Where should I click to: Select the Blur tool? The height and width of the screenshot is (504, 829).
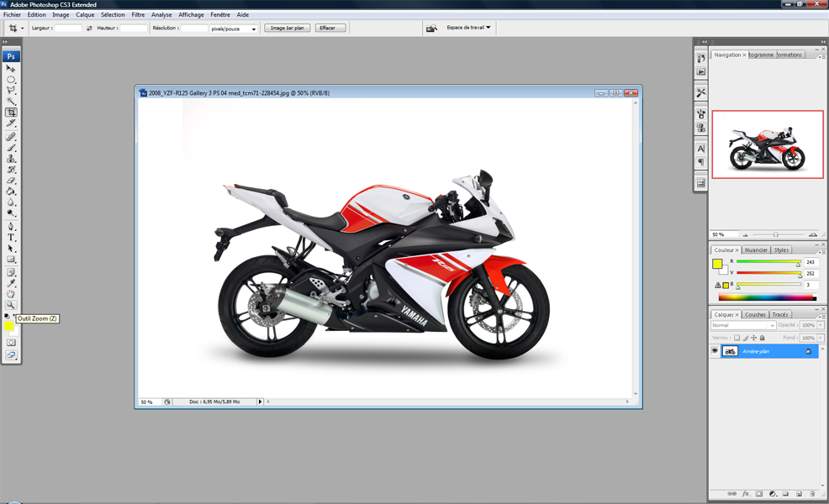(11, 202)
